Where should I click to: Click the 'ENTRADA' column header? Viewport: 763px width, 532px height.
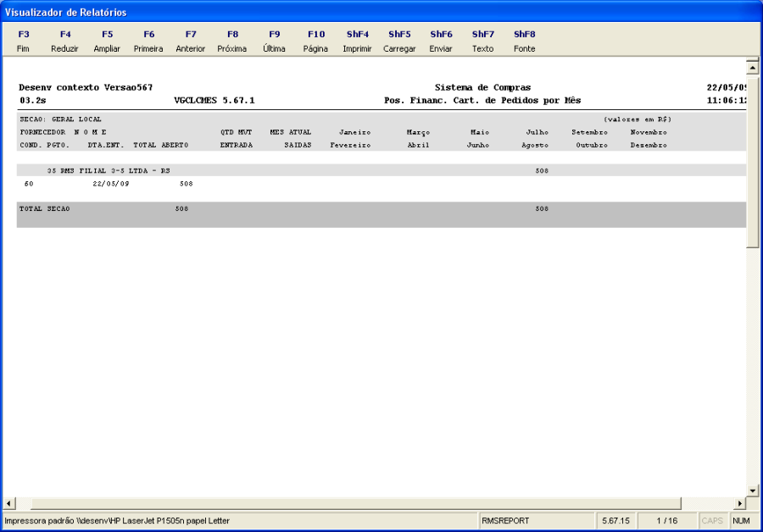coord(236,146)
